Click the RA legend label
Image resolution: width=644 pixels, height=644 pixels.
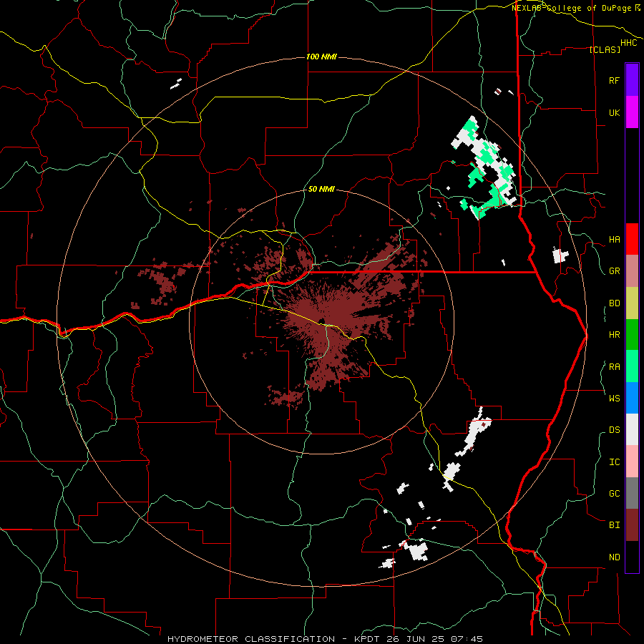[614, 366]
